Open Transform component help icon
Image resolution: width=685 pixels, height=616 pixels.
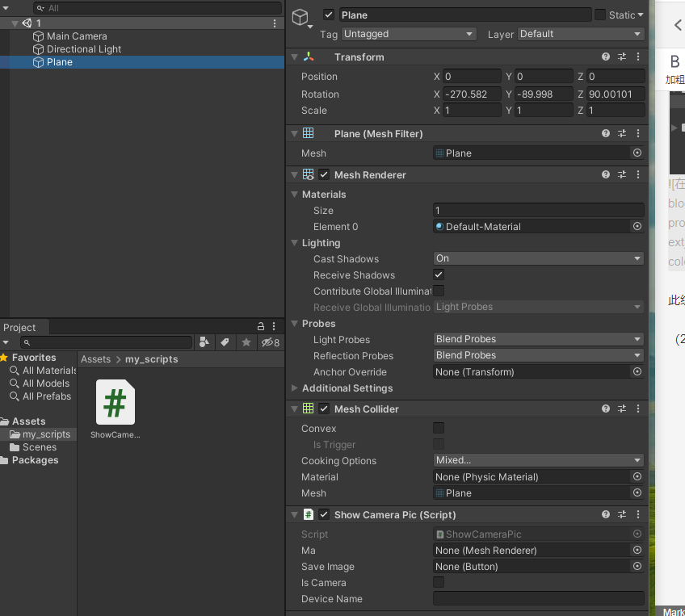coord(606,57)
